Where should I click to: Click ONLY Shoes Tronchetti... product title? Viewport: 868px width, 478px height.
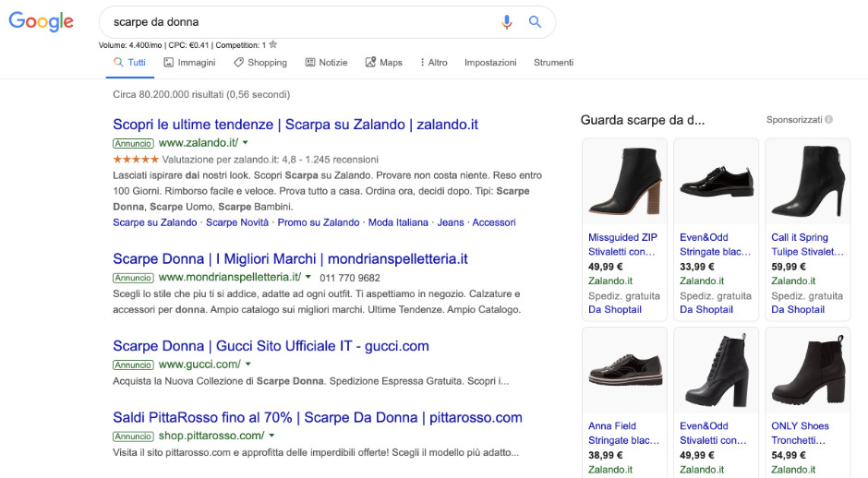pyautogui.click(x=800, y=433)
